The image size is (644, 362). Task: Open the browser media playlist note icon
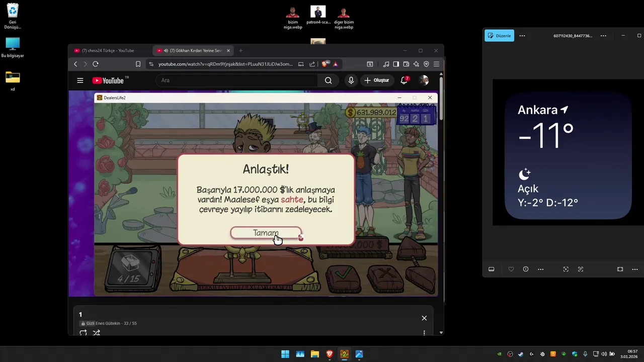[x=386, y=64]
